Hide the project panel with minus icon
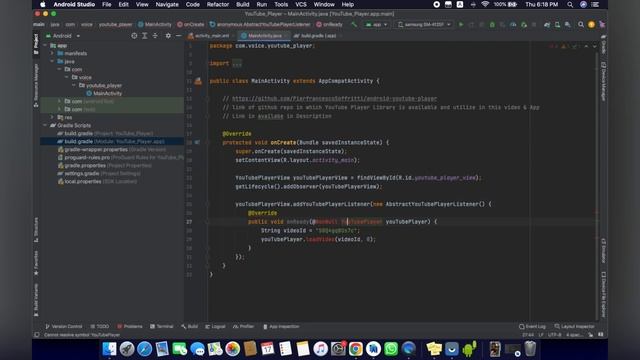This screenshot has height=360, width=640. 178,36
